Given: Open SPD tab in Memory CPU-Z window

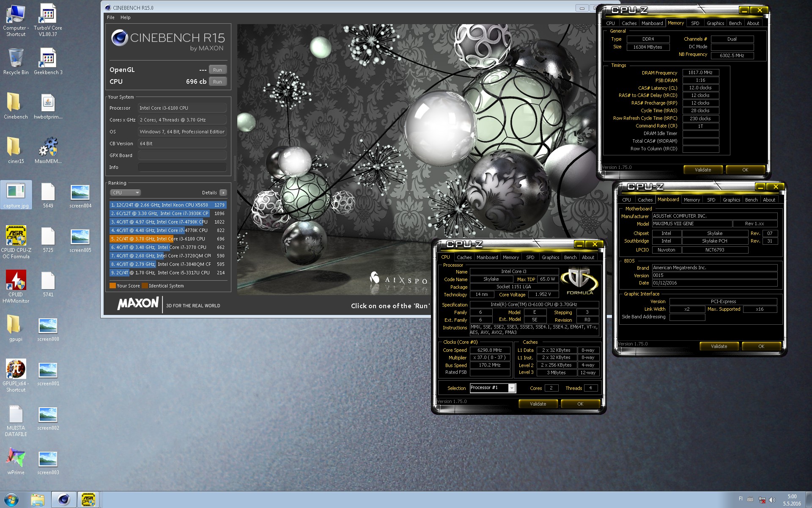Looking at the screenshot, I should pyautogui.click(x=695, y=23).
